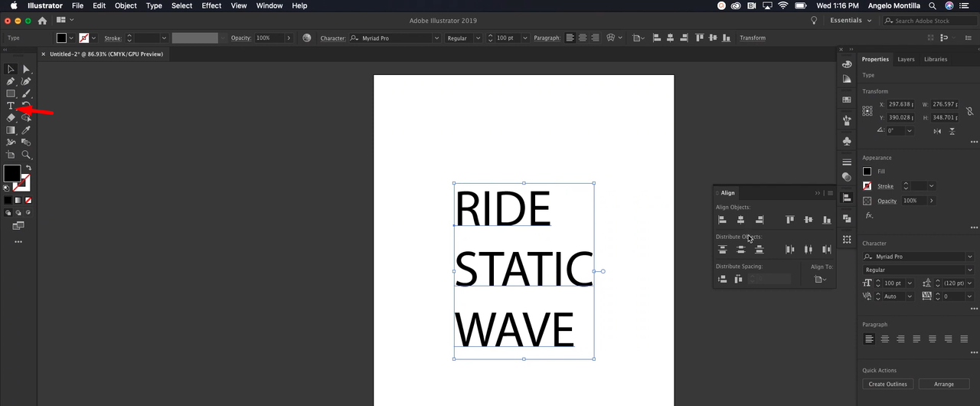The width and height of the screenshot is (980, 406).
Task: Click the Arrange button
Action: coord(943,384)
